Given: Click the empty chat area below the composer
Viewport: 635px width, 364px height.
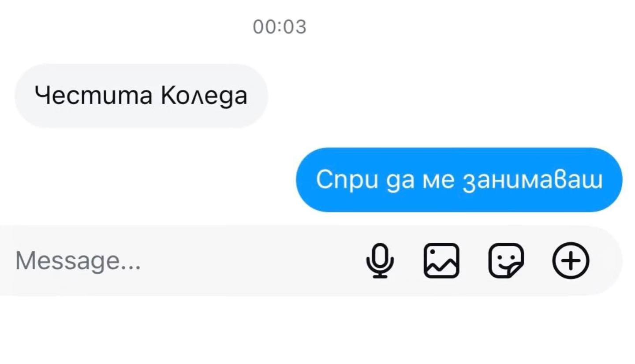Looking at the screenshot, I should click(x=317, y=330).
